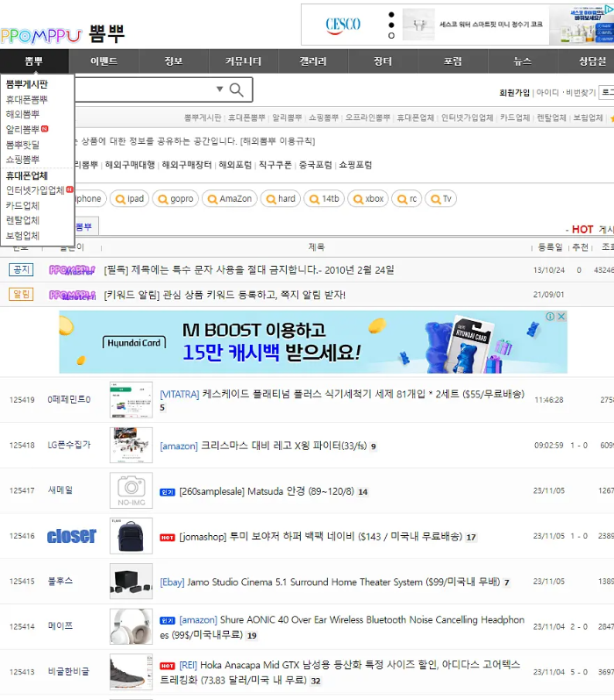Click the Jamo speaker system thumbnail

(x=131, y=582)
